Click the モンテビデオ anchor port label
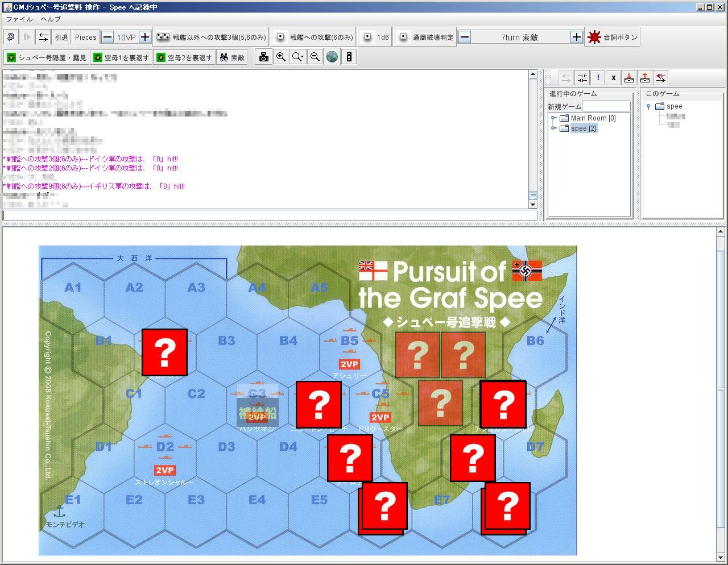This screenshot has height=565, width=728. pos(65,524)
